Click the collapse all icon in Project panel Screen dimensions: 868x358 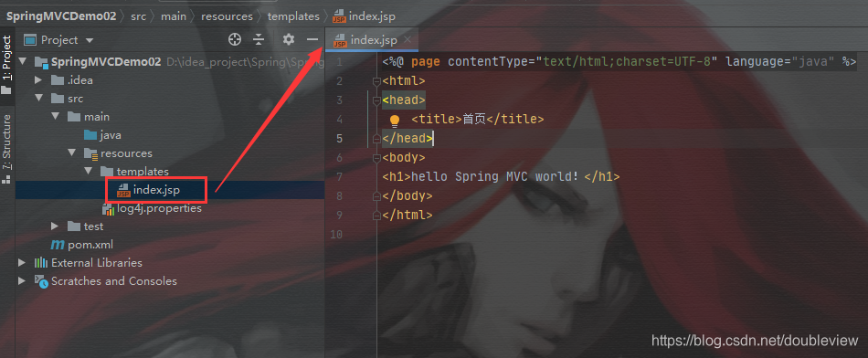click(259, 39)
